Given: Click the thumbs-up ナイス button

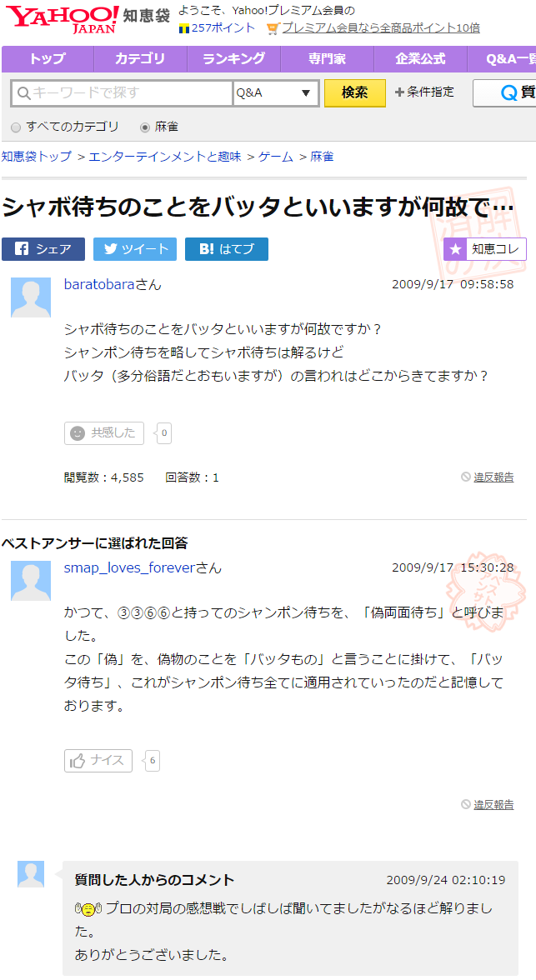Looking at the screenshot, I should pos(98,761).
